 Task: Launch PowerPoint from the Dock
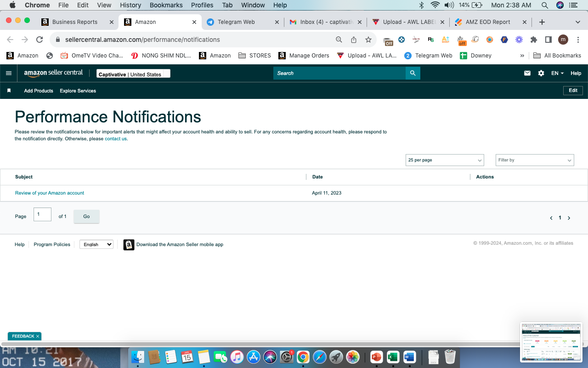pos(376,357)
